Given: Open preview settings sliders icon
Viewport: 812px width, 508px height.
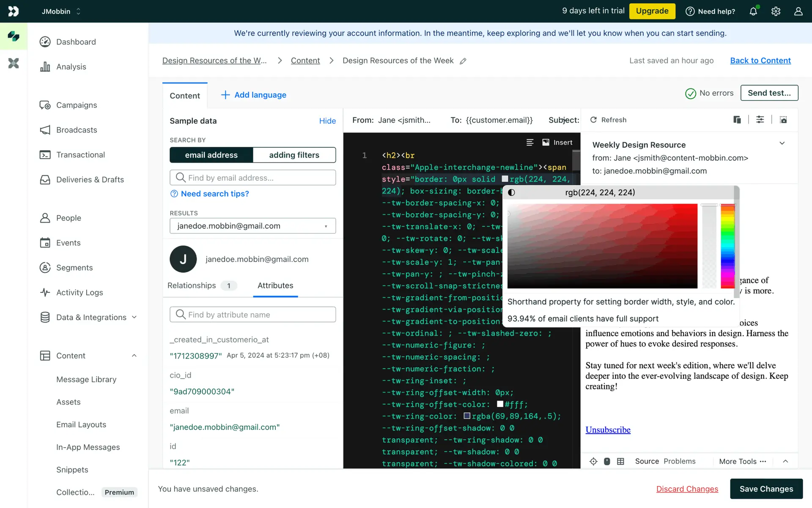Looking at the screenshot, I should [x=760, y=120].
